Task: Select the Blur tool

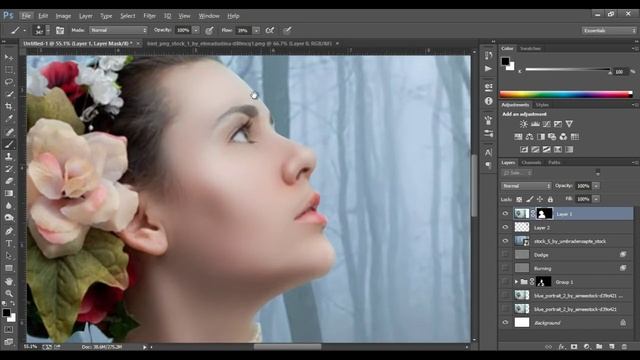Action: click(9, 205)
